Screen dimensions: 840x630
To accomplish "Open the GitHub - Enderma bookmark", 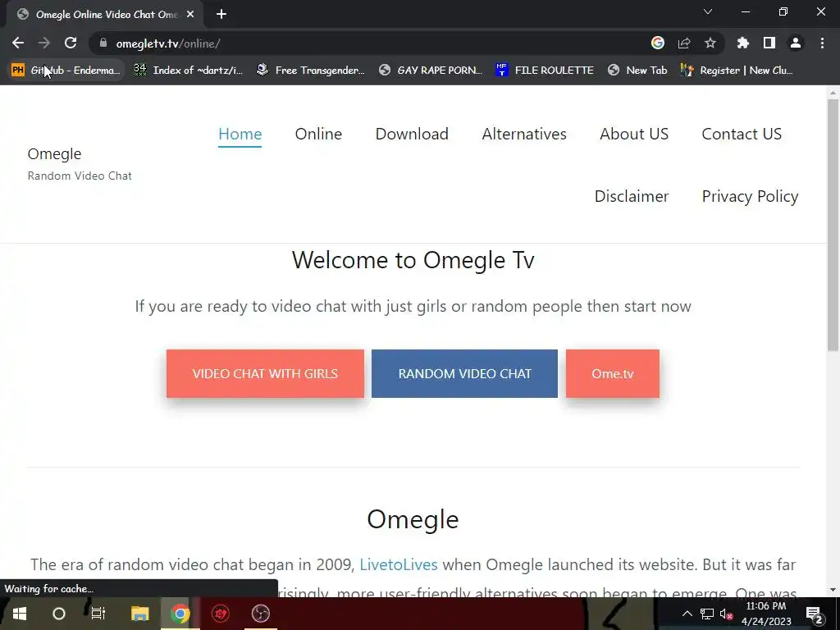I will click(66, 71).
